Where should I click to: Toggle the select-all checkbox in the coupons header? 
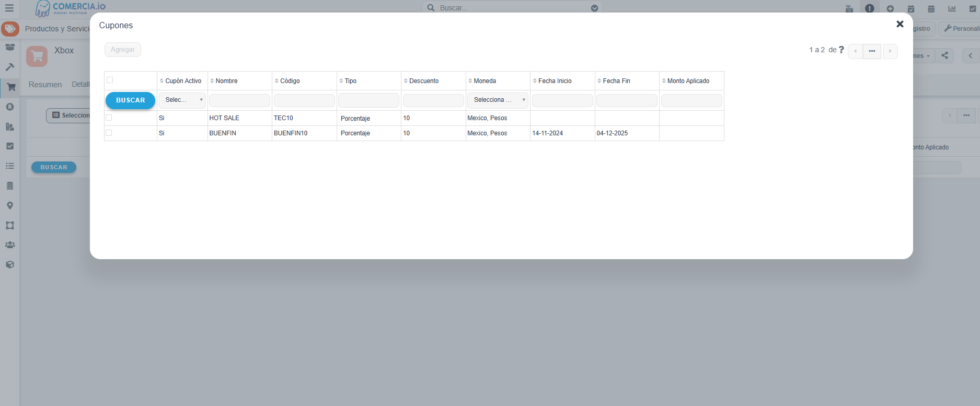coord(110,80)
